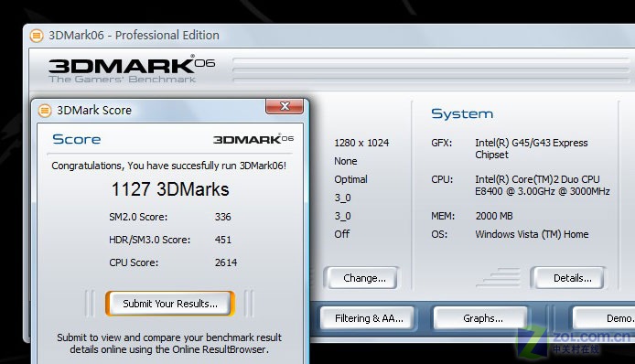Click the 1127 3DMarks total score

pyautogui.click(x=170, y=189)
